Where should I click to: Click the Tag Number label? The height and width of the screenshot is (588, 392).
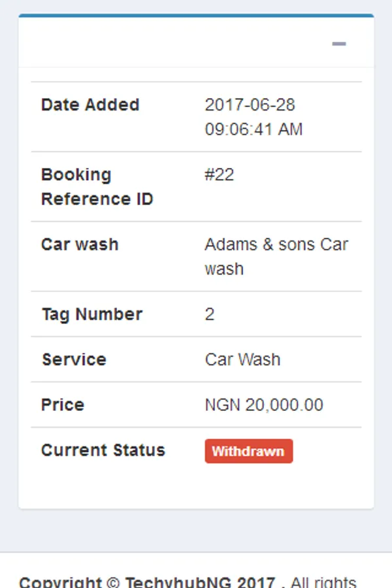click(91, 314)
